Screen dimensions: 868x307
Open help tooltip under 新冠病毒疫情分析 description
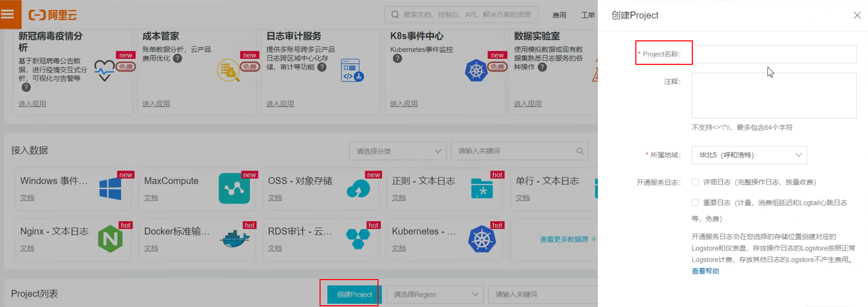[x=26, y=87]
